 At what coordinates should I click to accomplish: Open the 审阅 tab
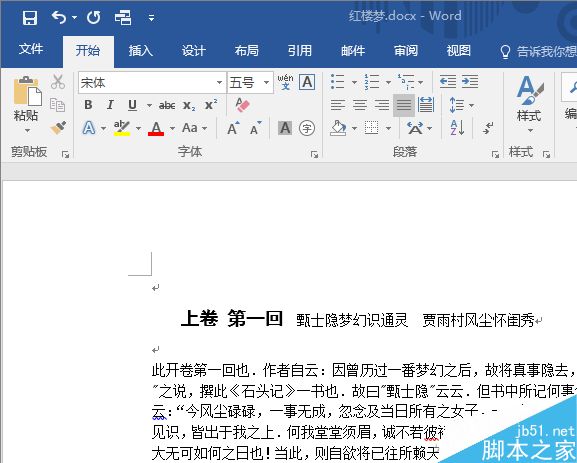pyautogui.click(x=406, y=50)
